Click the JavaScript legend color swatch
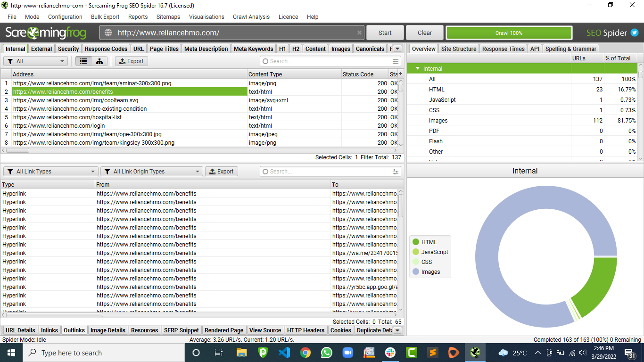This screenshot has width=644, height=362. (x=416, y=252)
